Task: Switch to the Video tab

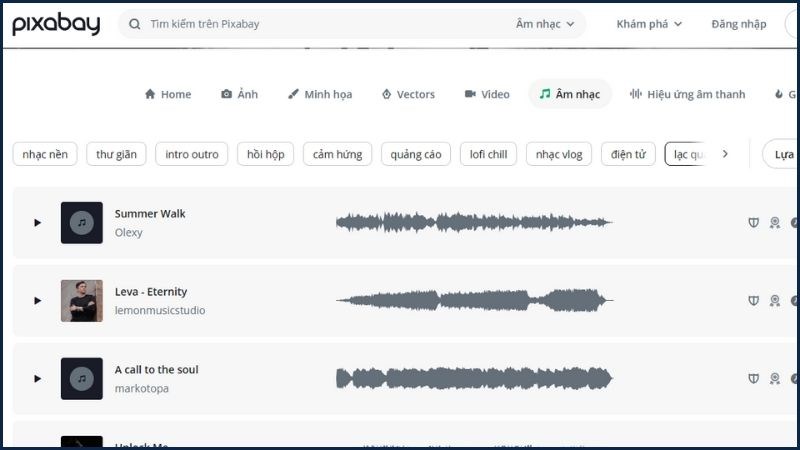Action: pos(487,94)
